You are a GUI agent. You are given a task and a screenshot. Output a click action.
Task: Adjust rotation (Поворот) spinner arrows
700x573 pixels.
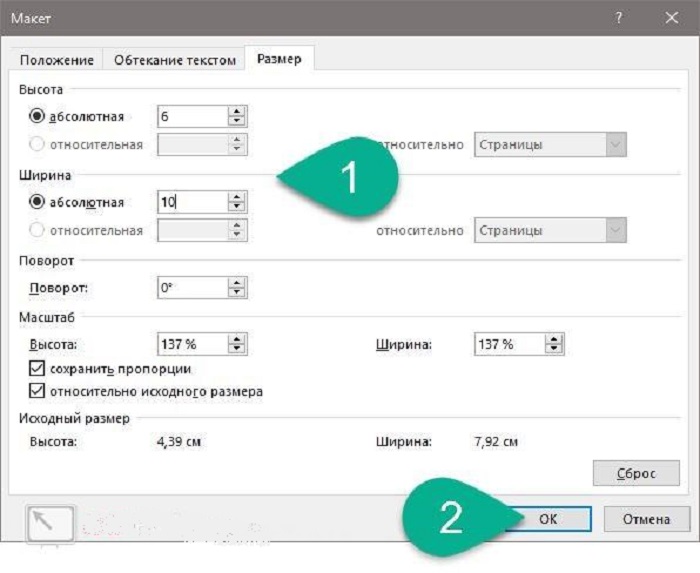click(236, 288)
